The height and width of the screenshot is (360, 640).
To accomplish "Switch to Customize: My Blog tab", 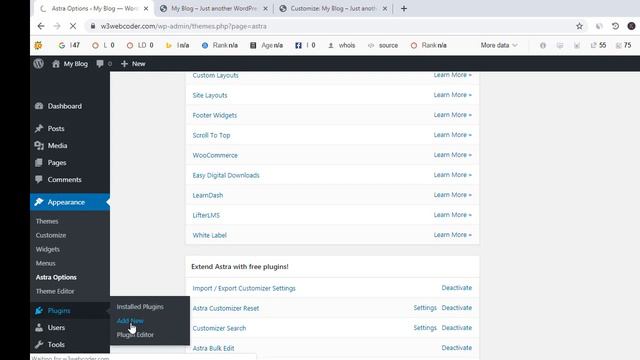I will pos(333,9).
